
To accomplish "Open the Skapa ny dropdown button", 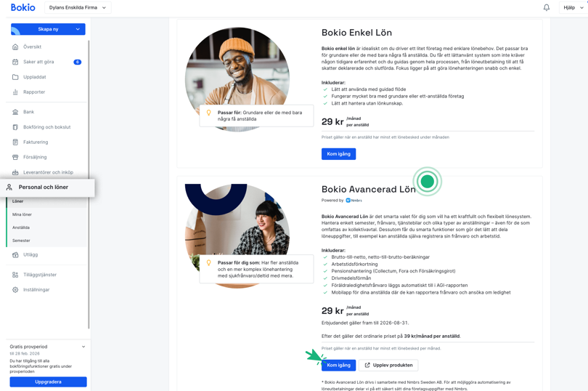I will click(48, 29).
